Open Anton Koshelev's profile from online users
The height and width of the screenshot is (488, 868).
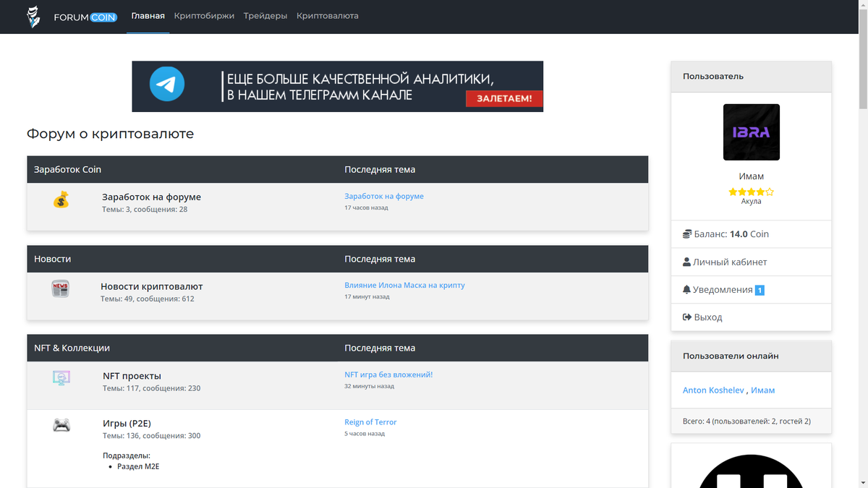[713, 390]
